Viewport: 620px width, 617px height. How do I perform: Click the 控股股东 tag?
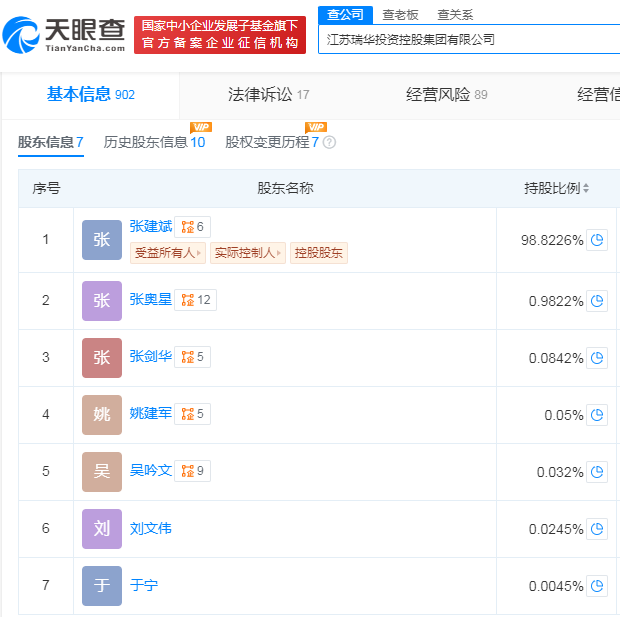tap(318, 253)
